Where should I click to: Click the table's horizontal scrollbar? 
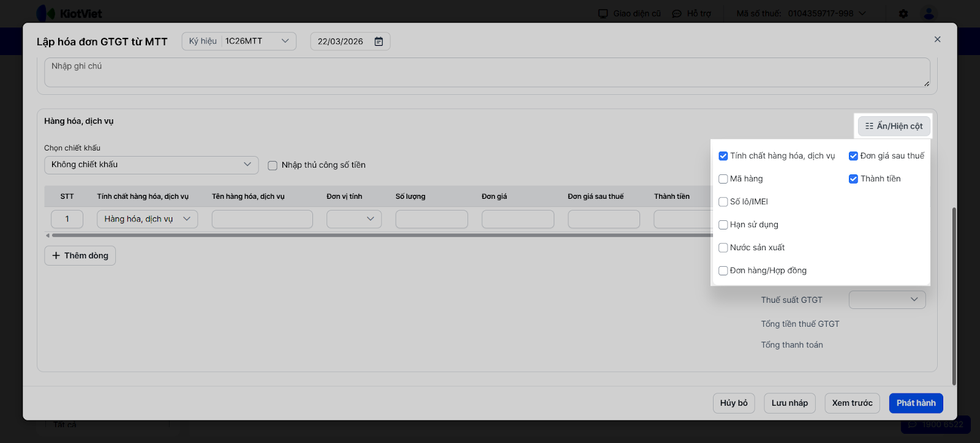[381, 235]
